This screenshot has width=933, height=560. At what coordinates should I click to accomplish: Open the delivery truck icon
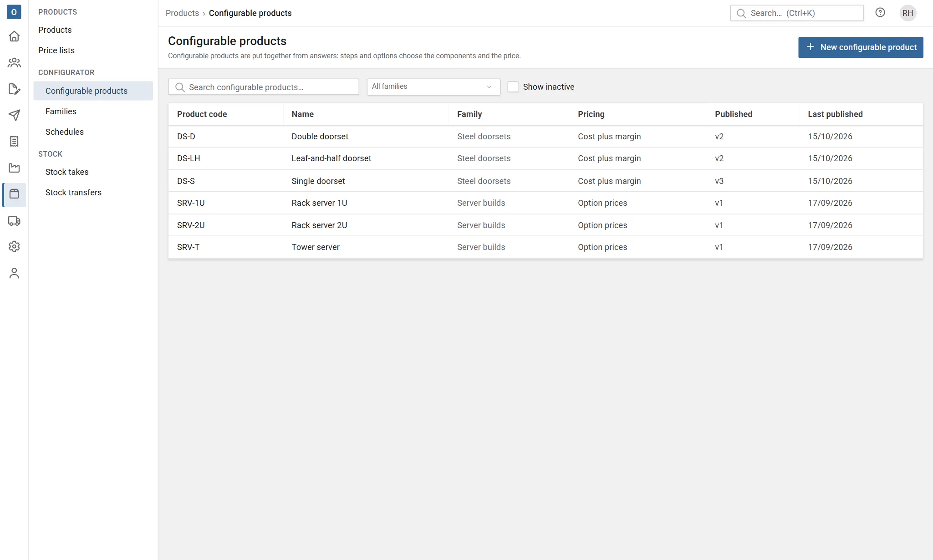click(x=14, y=221)
